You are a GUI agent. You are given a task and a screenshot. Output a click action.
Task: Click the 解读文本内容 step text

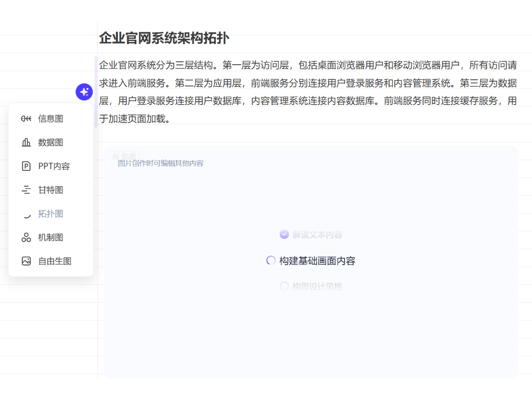click(x=317, y=235)
